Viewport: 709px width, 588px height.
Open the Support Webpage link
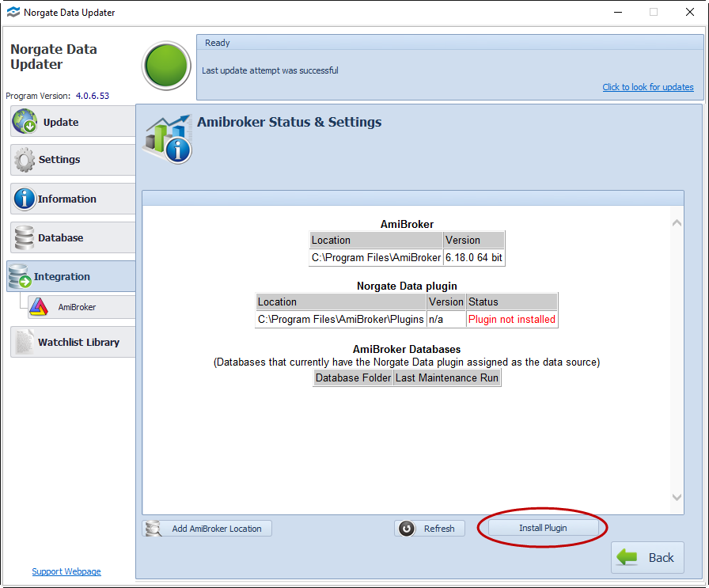[x=66, y=571]
